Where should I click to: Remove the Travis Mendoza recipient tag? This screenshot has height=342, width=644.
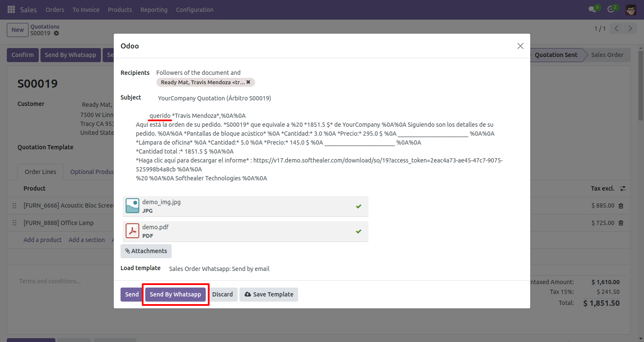coord(248,82)
